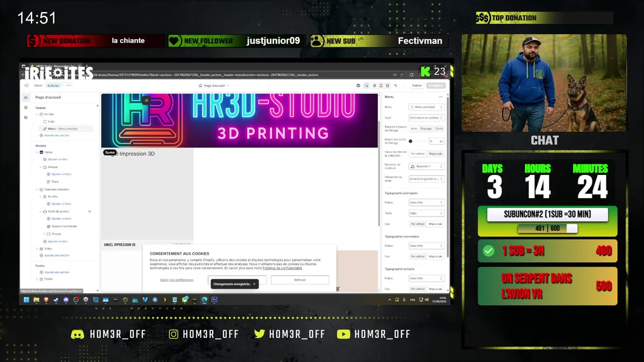Click the undo arrow in editor toolbar
This screenshot has height=362, width=644.
tap(396, 85)
